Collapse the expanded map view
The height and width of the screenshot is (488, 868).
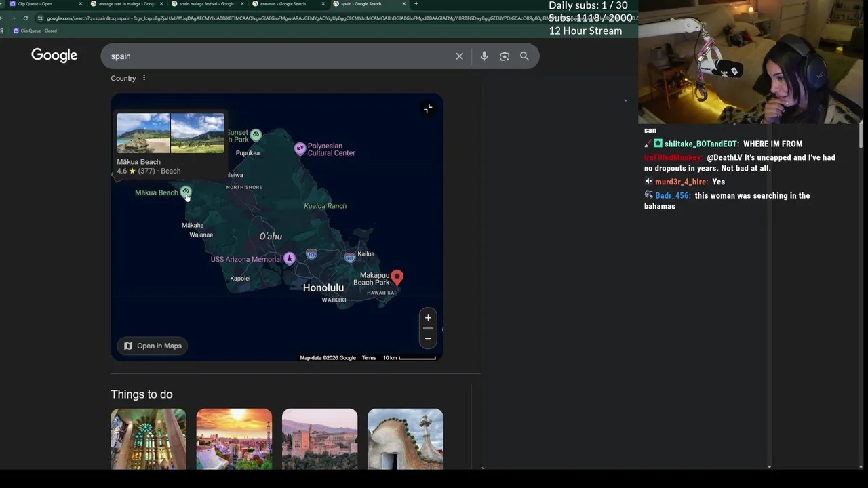[x=428, y=108]
